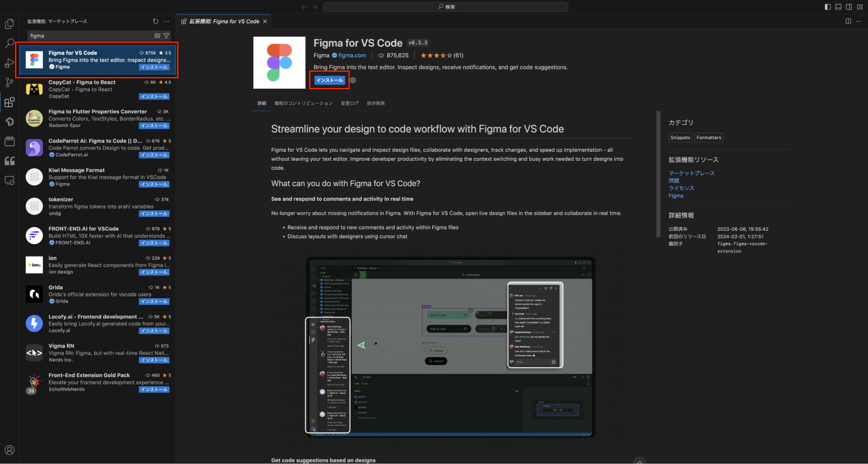
Task: Toggle the bottom panel visibility
Action: (x=838, y=7)
